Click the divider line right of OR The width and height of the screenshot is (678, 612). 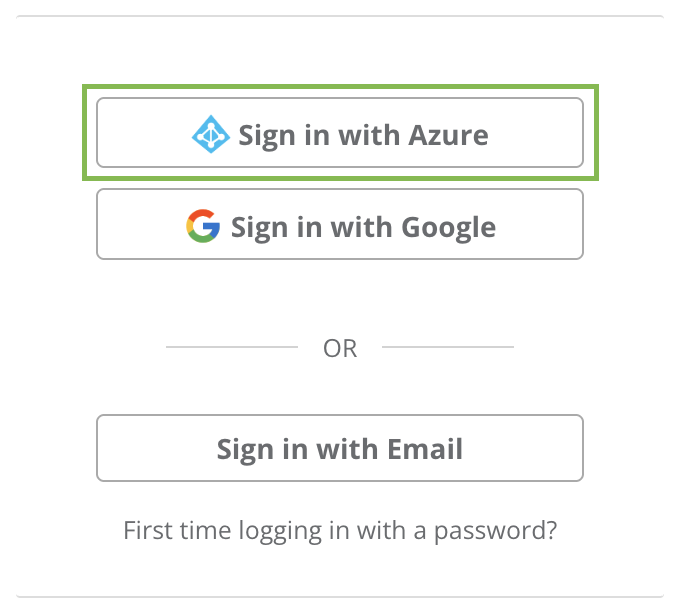[448, 347]
